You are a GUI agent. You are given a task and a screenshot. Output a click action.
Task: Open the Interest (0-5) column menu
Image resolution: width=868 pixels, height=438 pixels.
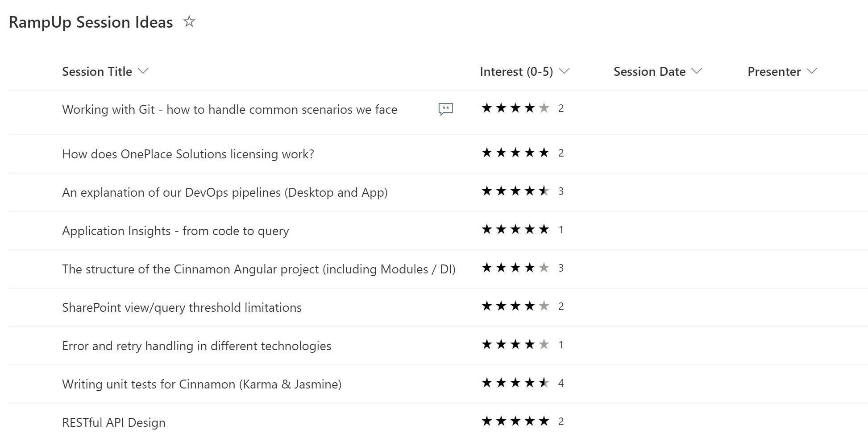pos(565,71)
